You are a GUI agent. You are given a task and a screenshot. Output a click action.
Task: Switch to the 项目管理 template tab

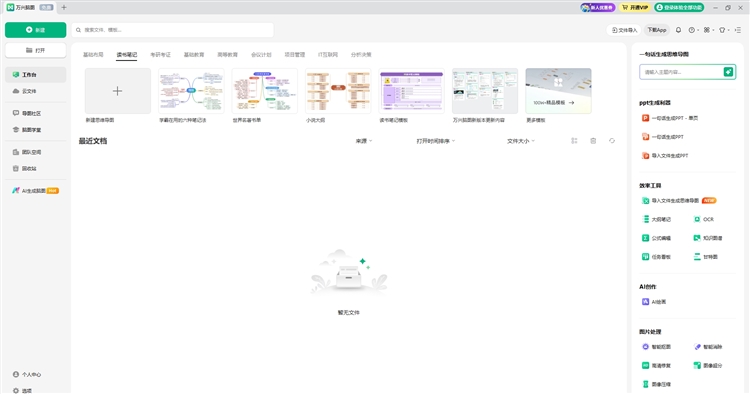coord(295,55)
